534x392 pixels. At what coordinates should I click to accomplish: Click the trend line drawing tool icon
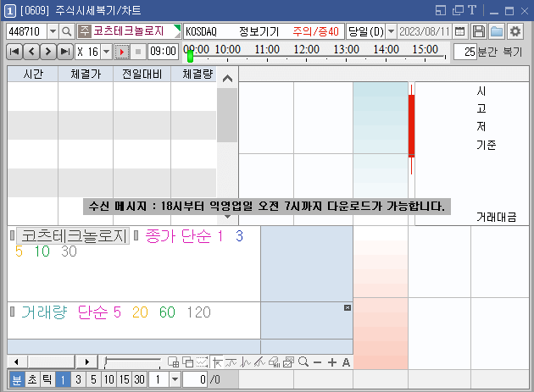coord(231,362)
